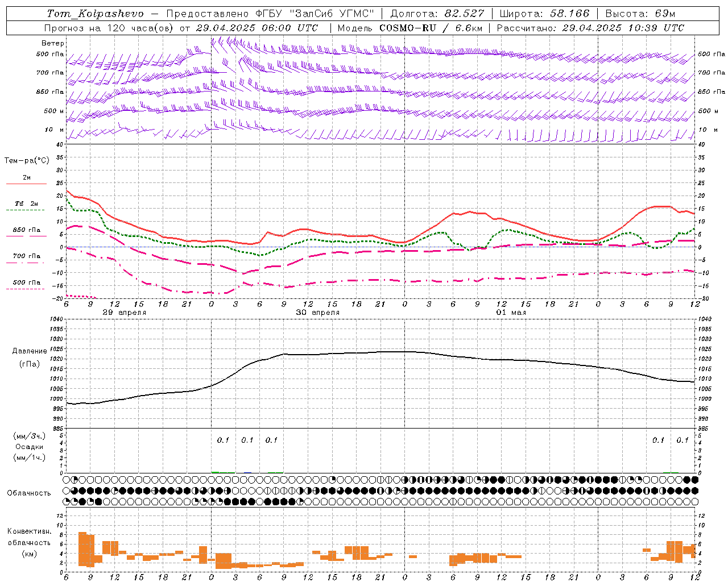The height and width of the screenshot is (582, 728).
Task: Select the Облачность cloud cover label
Action: click(29, 493)
